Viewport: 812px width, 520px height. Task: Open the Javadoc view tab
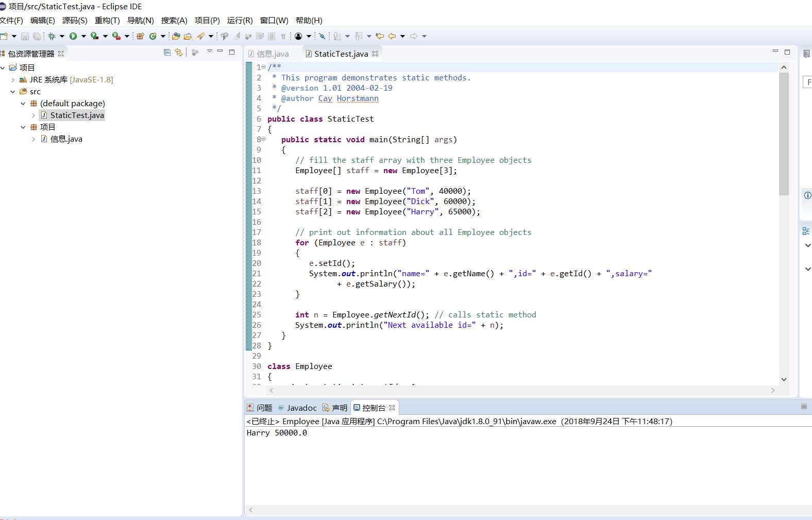[297, 408]
